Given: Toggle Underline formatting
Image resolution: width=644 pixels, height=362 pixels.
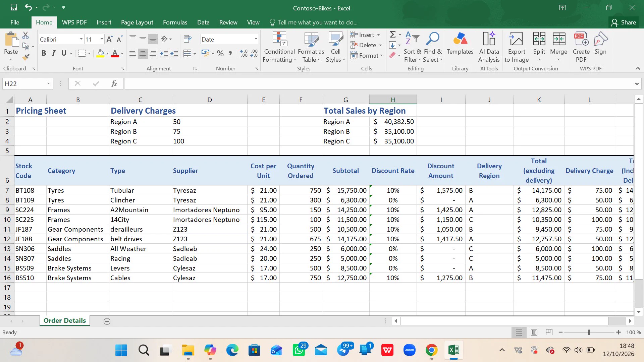Looking at the screenshot, I should pos(64,53).
